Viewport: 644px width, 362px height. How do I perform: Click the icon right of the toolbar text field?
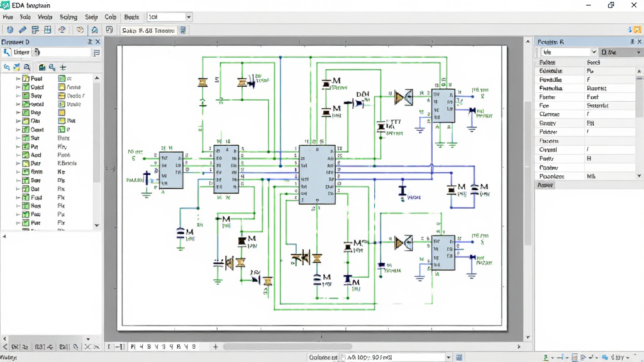(x=183, y=30)
